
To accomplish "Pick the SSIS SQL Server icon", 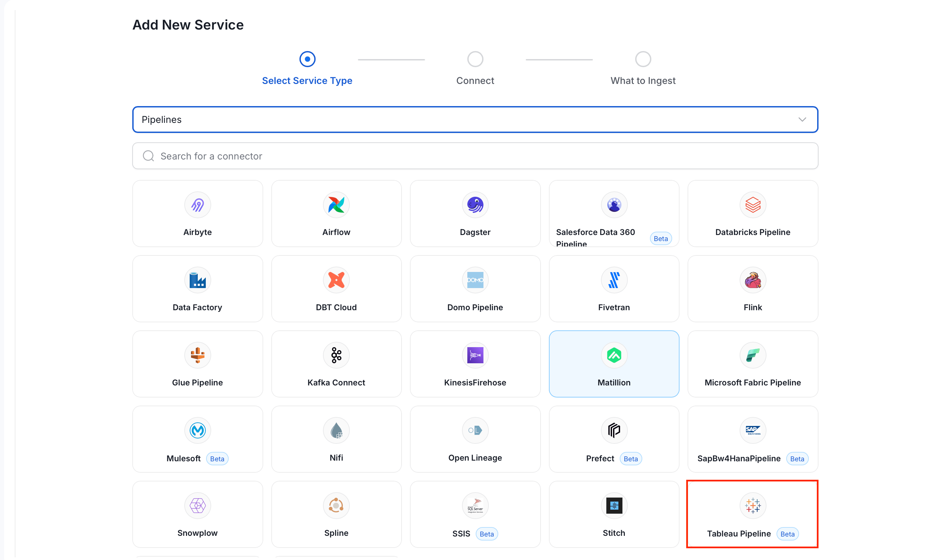I will pos(475,505).
